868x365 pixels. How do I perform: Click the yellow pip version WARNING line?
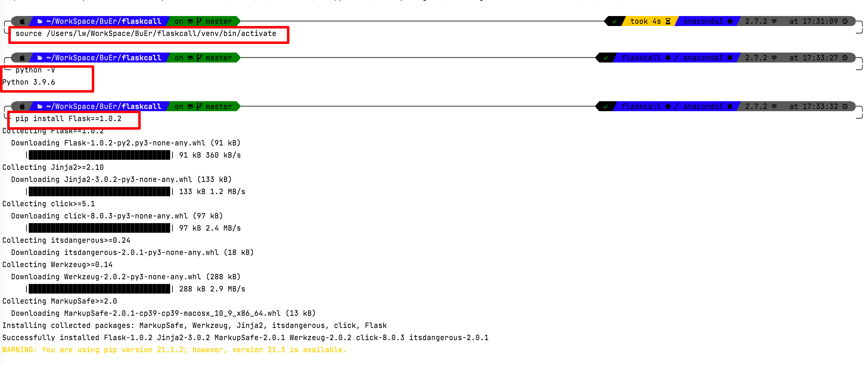tap(174, 350)
